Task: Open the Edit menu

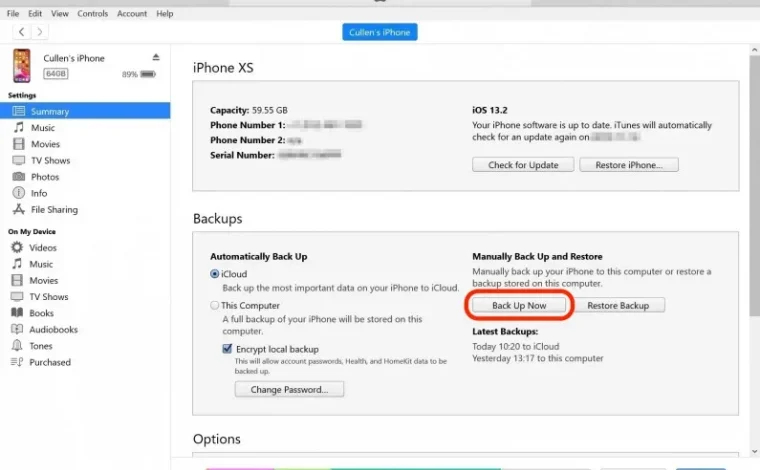Action: (x=35, y=14)
